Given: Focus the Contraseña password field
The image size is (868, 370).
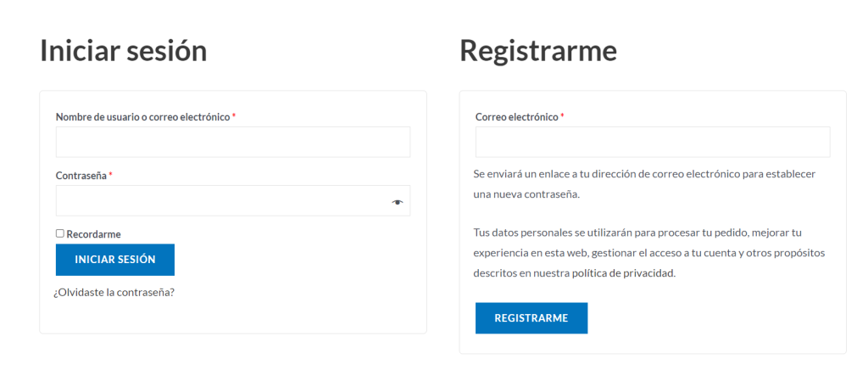Looking at the screenshot, I should coord(220,201).
